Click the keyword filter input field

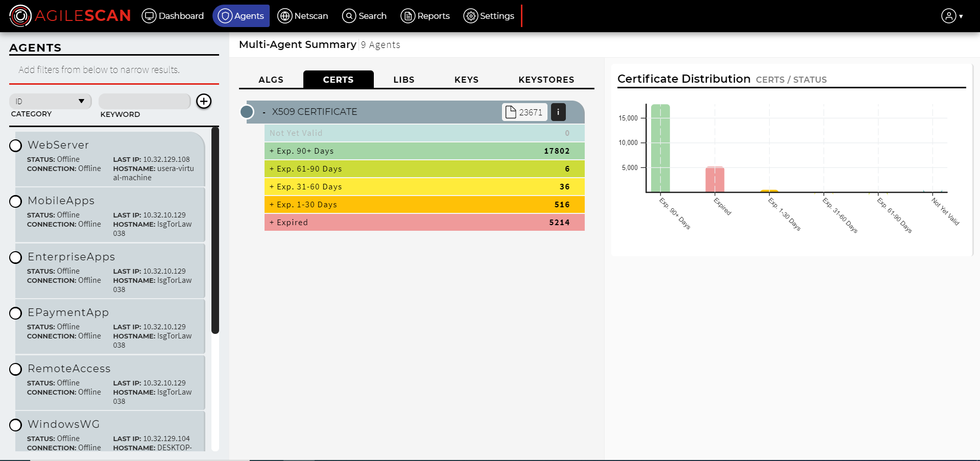(x=145, y=101)
